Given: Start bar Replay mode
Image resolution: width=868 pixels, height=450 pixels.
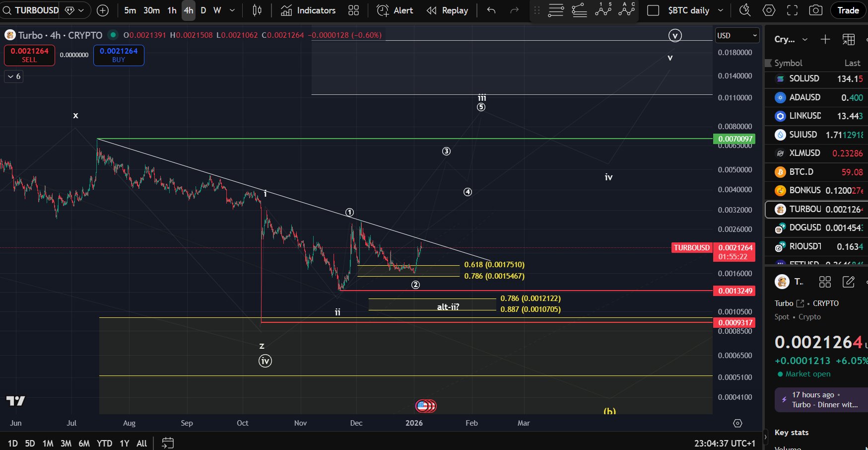Looking at the screenshot, I should 447,10.
